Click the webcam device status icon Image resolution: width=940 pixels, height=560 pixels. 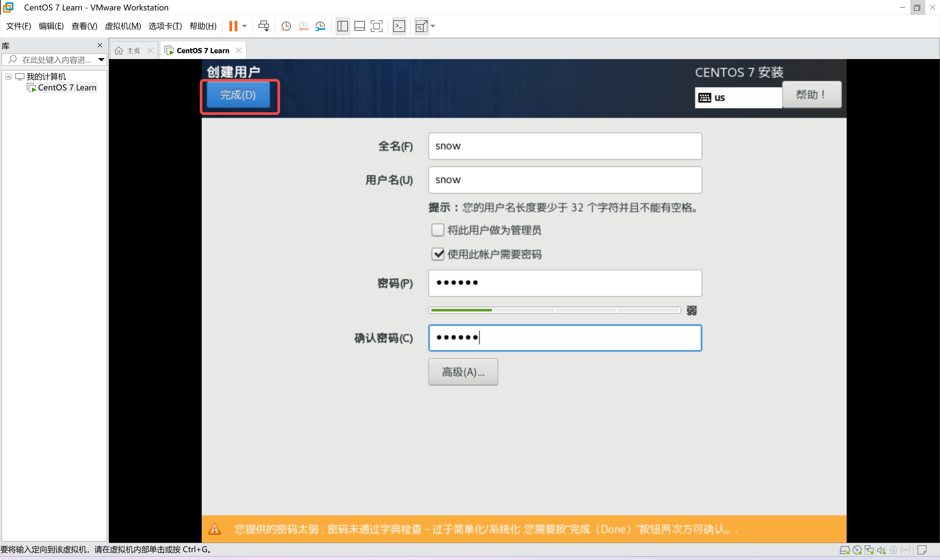click(893, 550)
